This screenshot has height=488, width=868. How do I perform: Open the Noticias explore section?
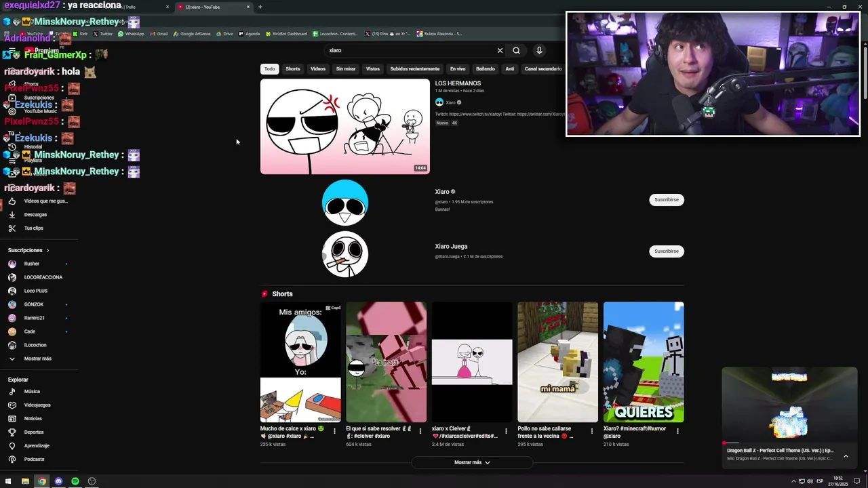pyautogui.click(x=33, y=419)
